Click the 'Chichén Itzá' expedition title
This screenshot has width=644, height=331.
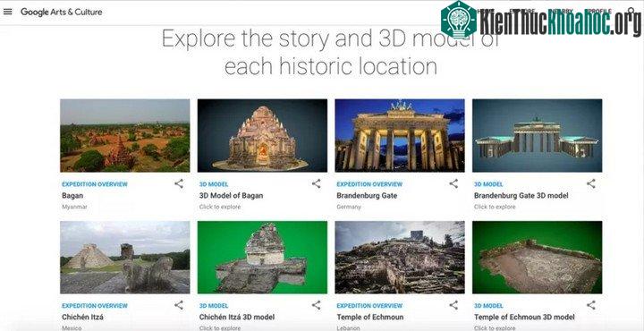pos(82,317)
